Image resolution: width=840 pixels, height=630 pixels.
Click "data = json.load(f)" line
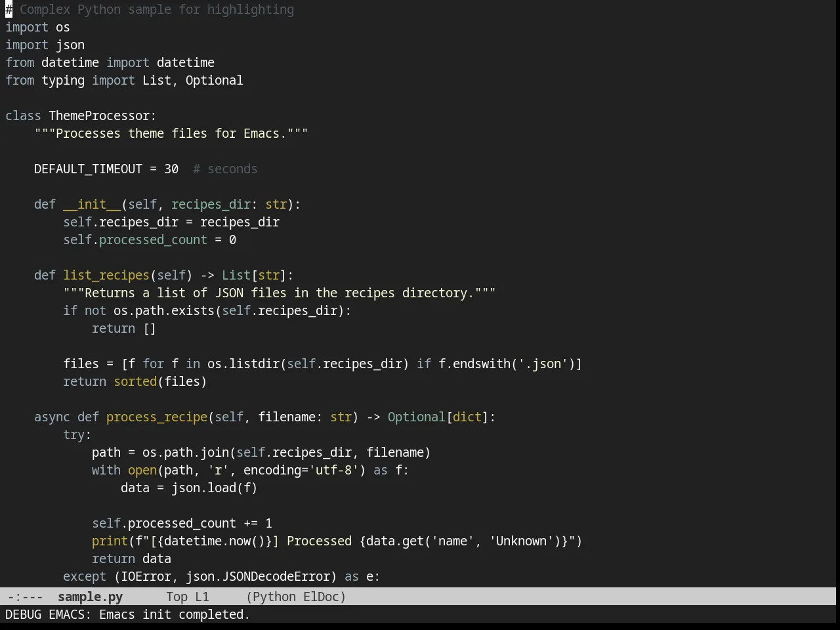pyautogui.click(x=189, y=488)
